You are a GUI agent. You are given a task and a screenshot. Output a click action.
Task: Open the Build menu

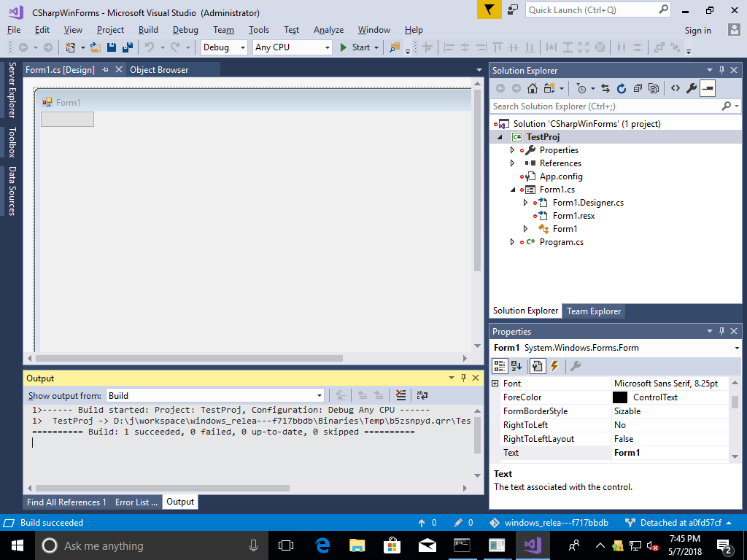point(148,29)
